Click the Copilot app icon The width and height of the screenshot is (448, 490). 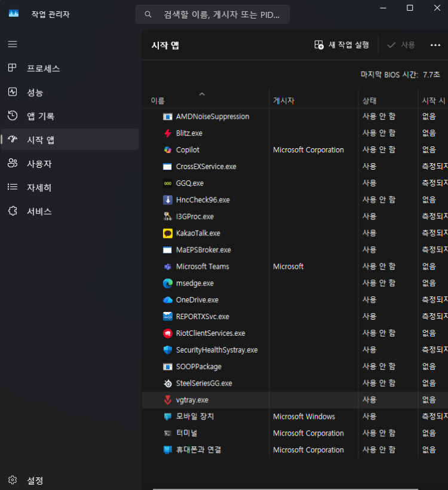(167, 150)
